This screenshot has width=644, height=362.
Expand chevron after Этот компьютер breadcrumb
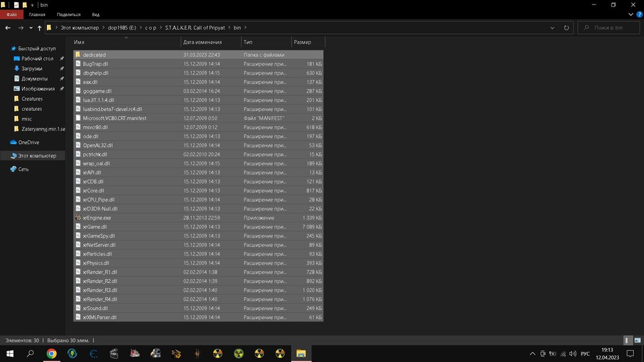pyautogui.click(x=104, y=28)
